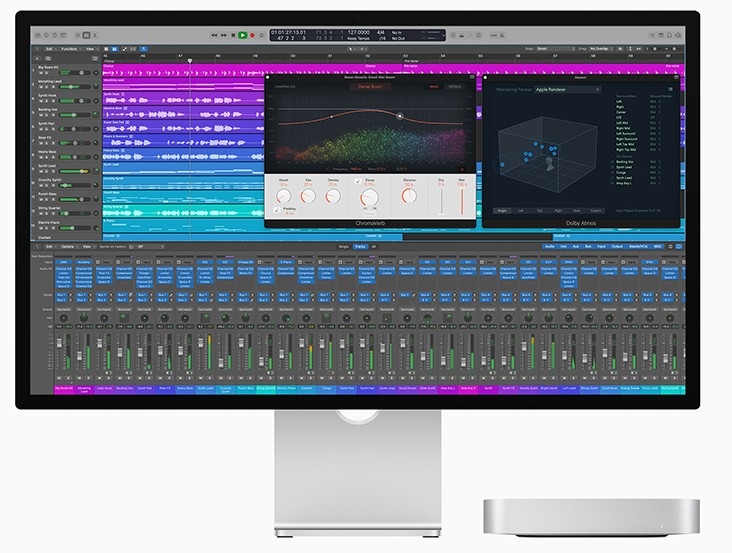Toggle ChromaVerb Predelay sync button

(277, 210)
